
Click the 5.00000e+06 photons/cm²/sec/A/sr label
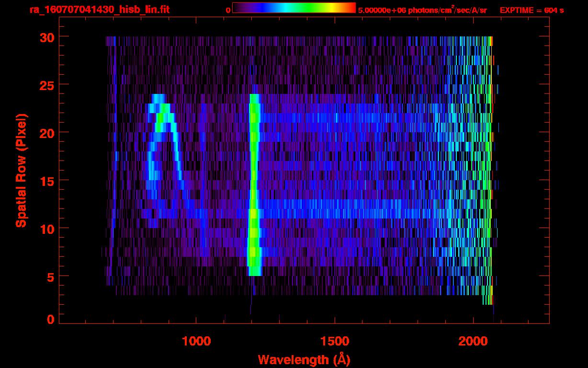[x=422, y=10]
